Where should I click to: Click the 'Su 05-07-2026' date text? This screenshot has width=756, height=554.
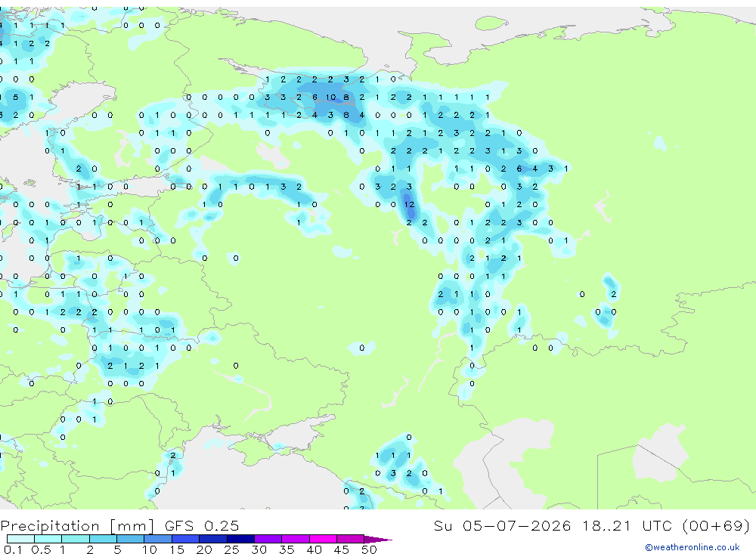point(503,525)
